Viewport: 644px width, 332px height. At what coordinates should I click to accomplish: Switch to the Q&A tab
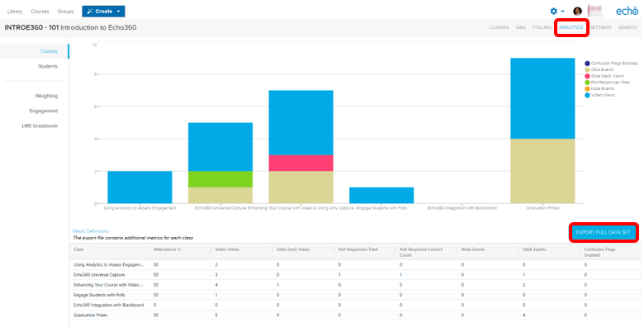coord(521,27)
